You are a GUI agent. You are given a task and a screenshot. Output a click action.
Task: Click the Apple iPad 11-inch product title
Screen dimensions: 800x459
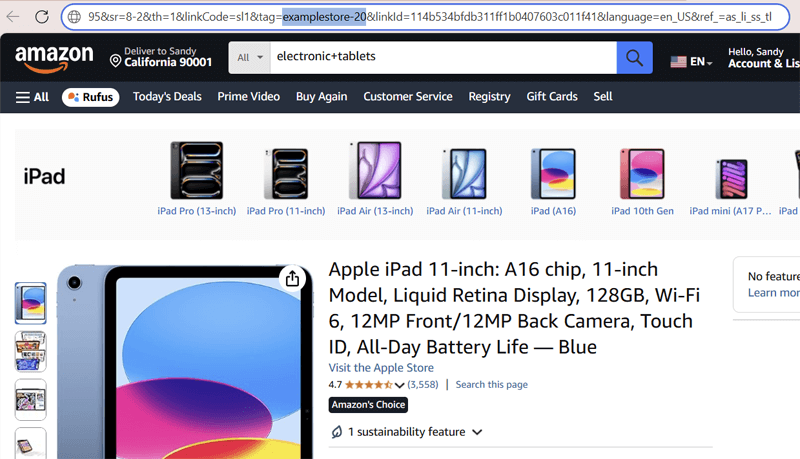[x=514, y=308]
